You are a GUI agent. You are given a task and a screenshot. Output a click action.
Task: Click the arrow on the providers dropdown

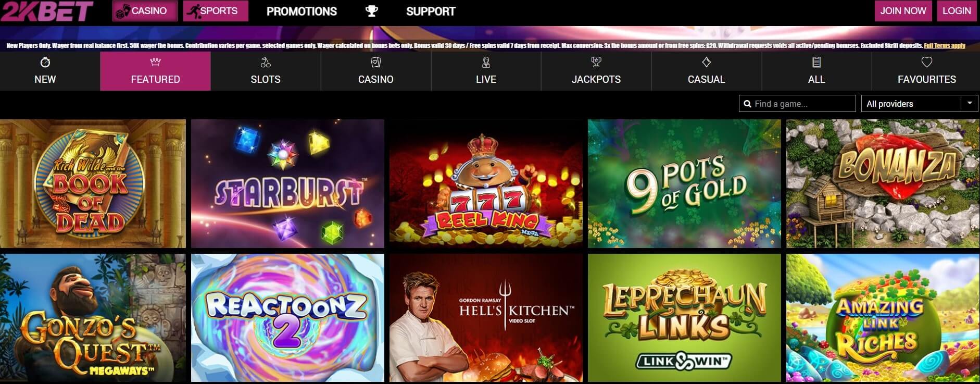click(x=970, y=103)
